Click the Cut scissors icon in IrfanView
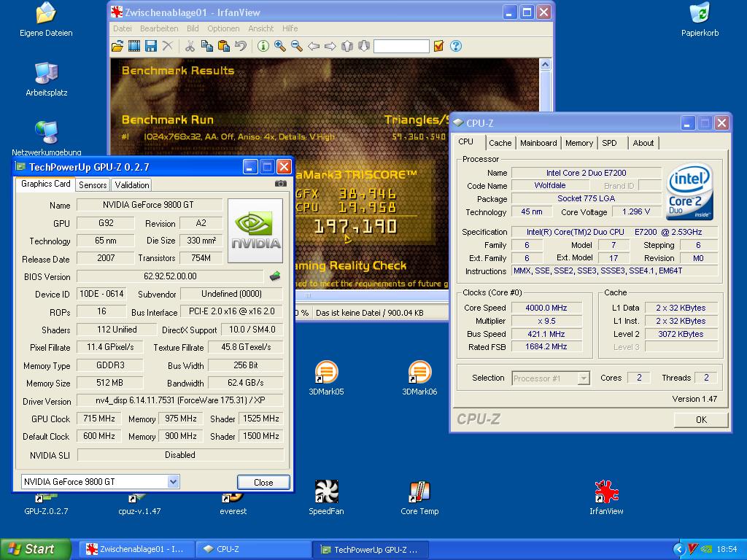The height and width of the screenshot is (560, 747). pyautogui.click(x=190, y=46)
